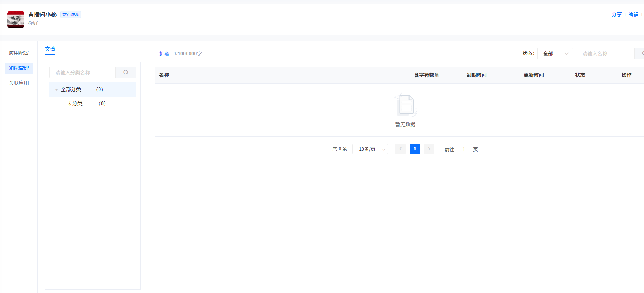Focus the 请输入名称 search field

605,54
